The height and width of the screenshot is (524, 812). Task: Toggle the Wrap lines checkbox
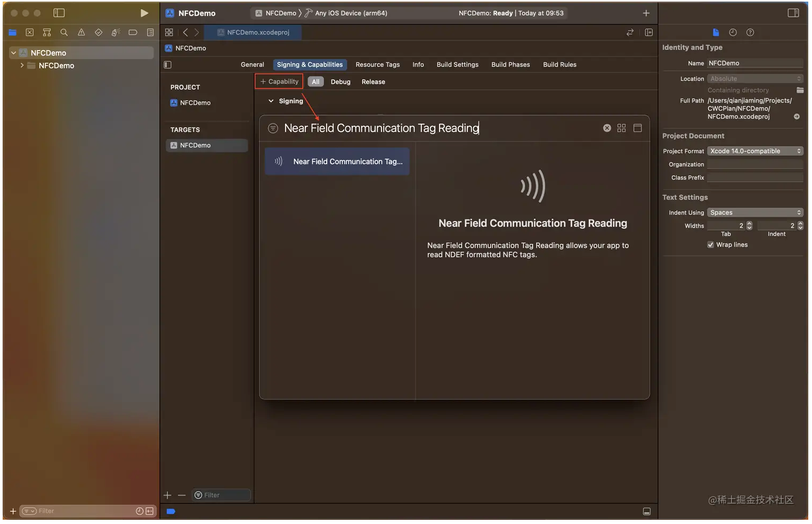710,245
